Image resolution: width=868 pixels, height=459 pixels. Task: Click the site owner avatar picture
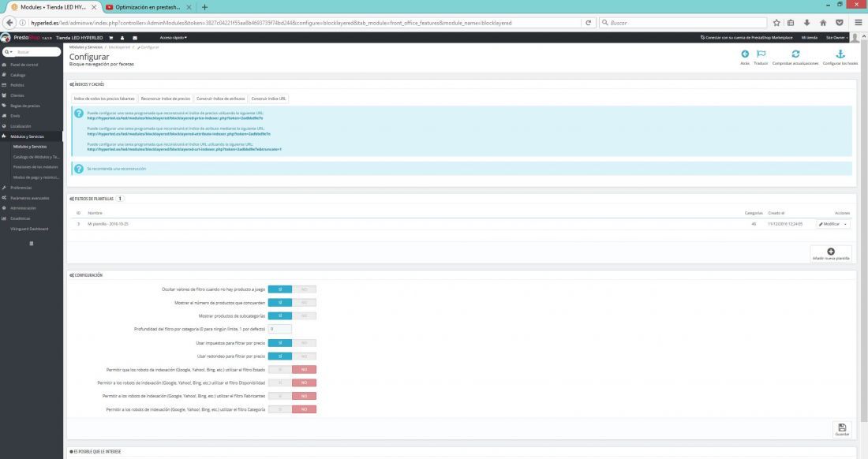(x=855, y=38)
